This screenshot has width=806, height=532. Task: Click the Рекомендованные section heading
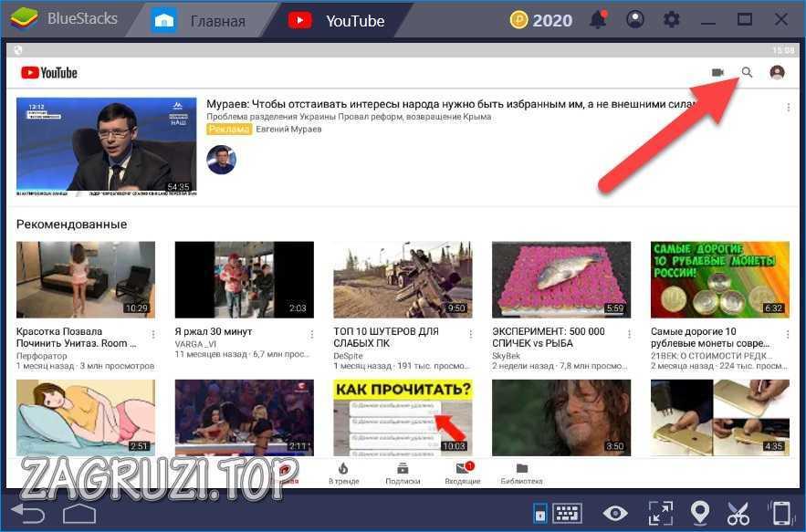(x=71, y=224)
